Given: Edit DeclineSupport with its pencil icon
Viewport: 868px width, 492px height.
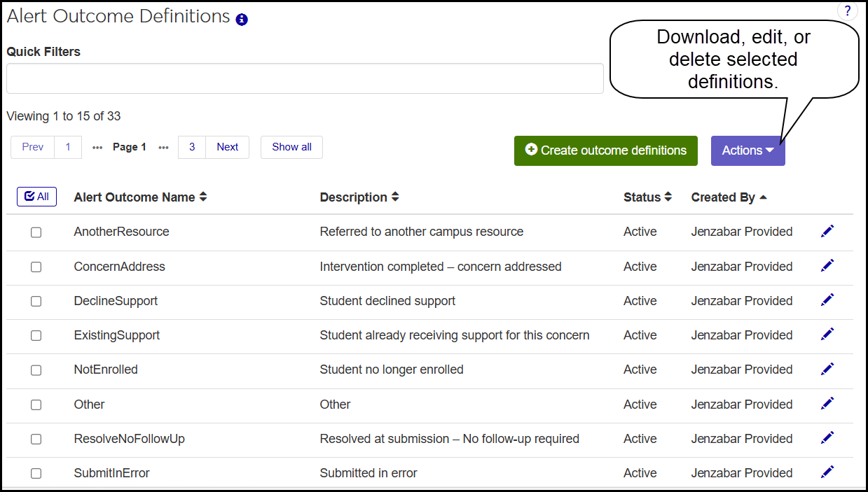Looking at the screenshot, I should click(x=827, y=300).
